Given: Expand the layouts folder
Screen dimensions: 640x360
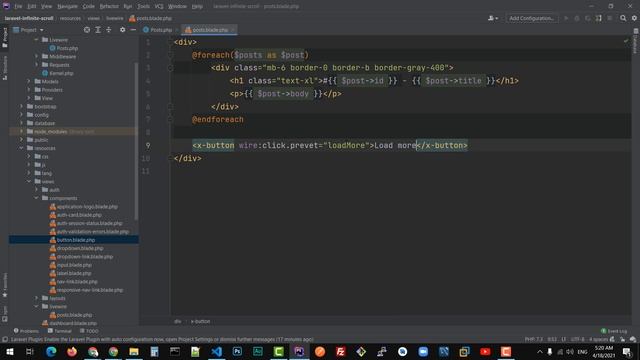Looking at the screenshot, I should 36,298.
